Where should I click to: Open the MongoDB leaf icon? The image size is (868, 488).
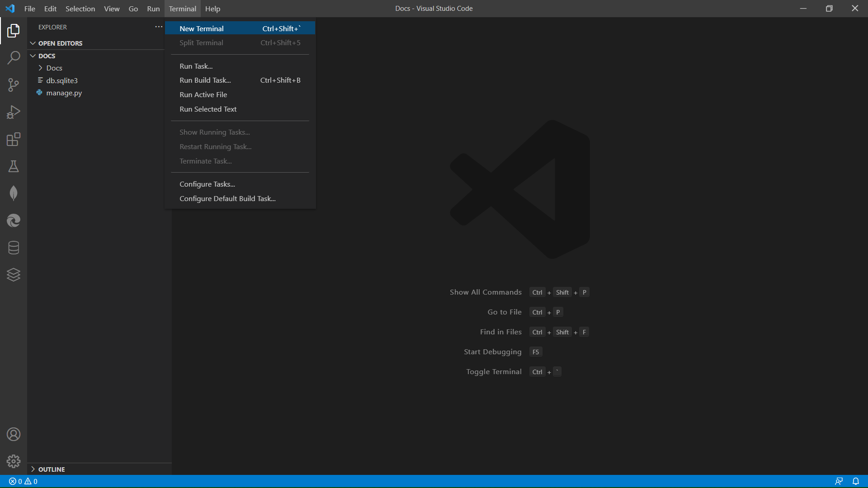(x=14, y=193)
